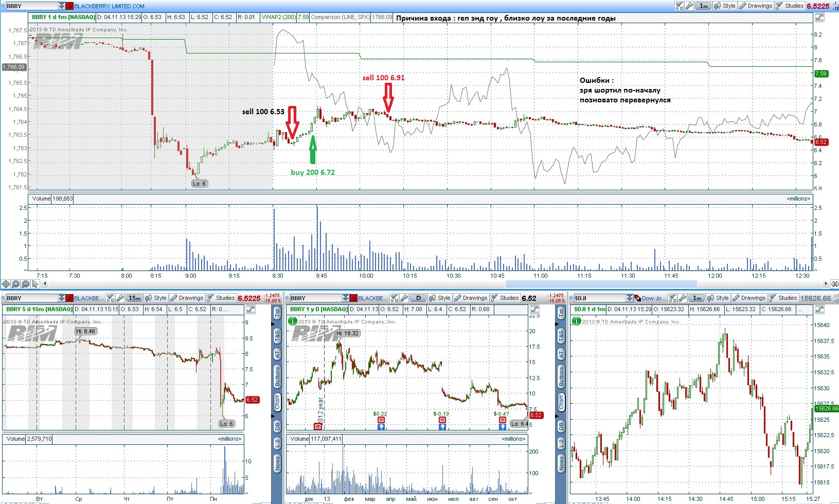The height and width of the screenshot is (504, 839).
Task: Click the green info icon in the $DJI chart
Action: 577,321
